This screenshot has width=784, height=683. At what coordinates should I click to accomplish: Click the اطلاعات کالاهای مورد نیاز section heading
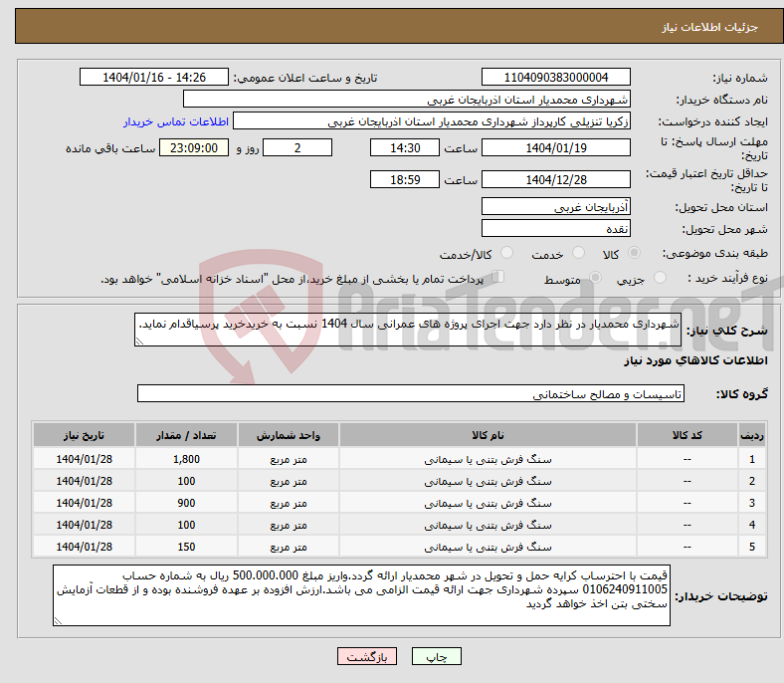[x=695, y=360]
